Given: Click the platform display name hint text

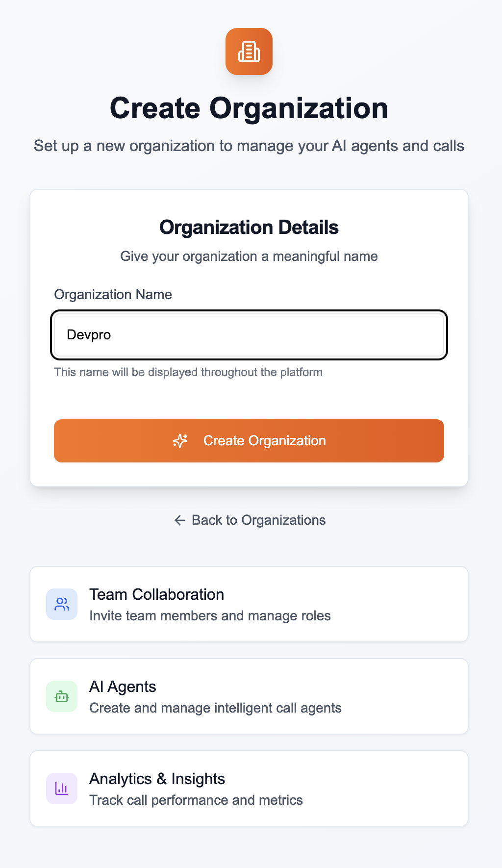Looking at the screenshot, I should 188,372.
